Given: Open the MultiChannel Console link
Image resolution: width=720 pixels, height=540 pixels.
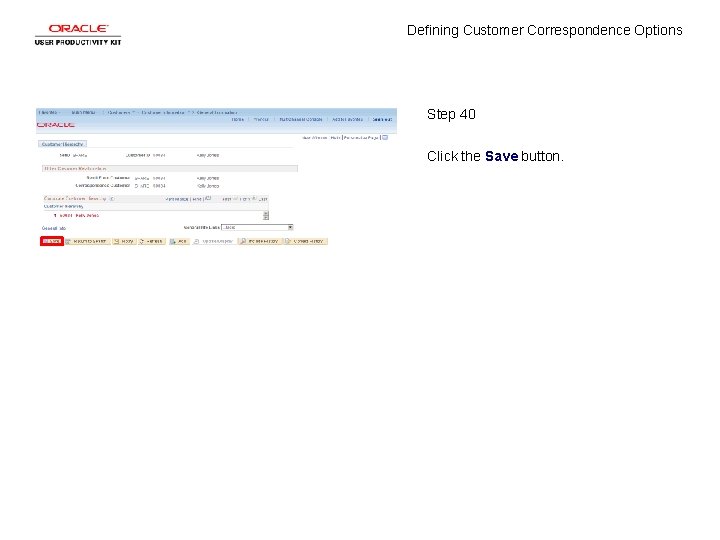Looking at the screenshot, I should pyautogui.click(x=301, y=119).
